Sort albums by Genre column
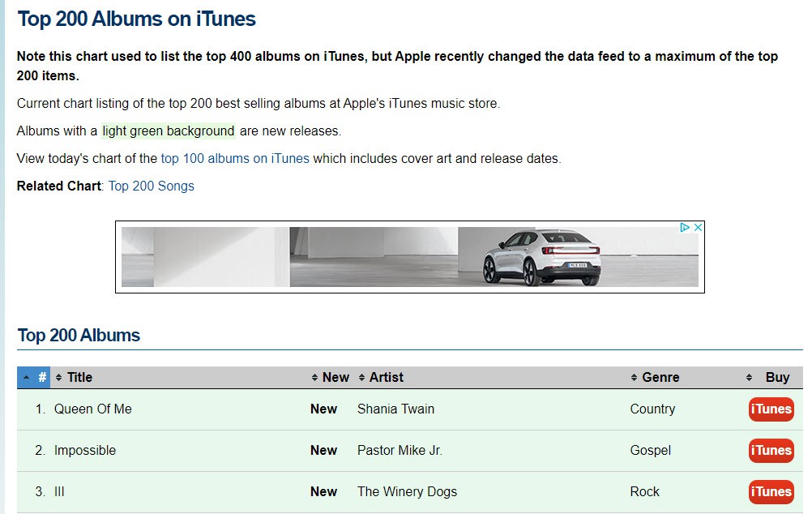812x514 pixels. (655, 377)
